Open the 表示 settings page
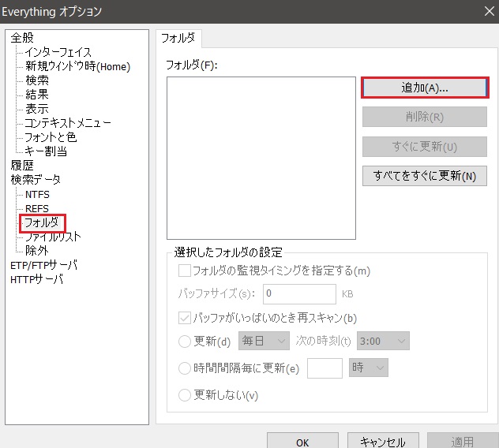The width and height of the screenshot is (499, 448). click(37, 109)
